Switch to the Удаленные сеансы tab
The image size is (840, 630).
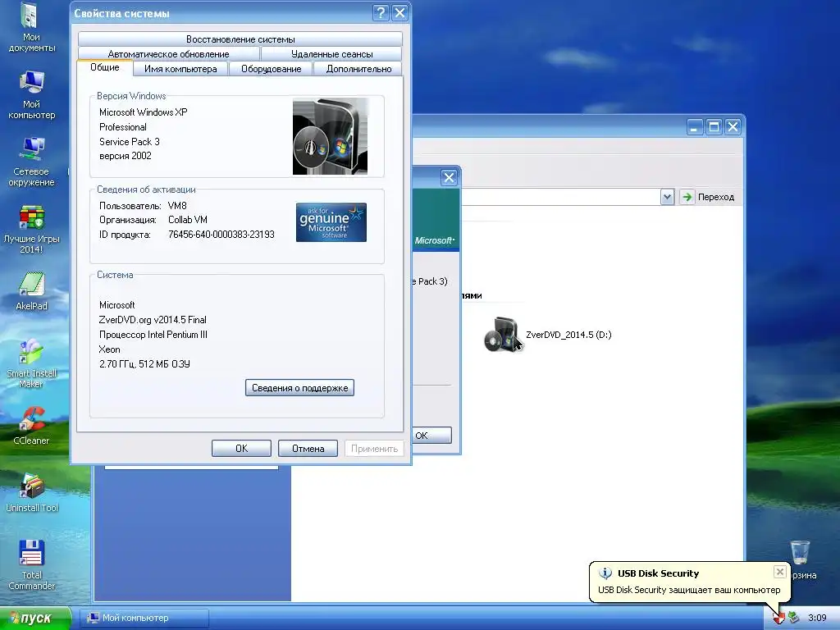(x=331, y=54)
